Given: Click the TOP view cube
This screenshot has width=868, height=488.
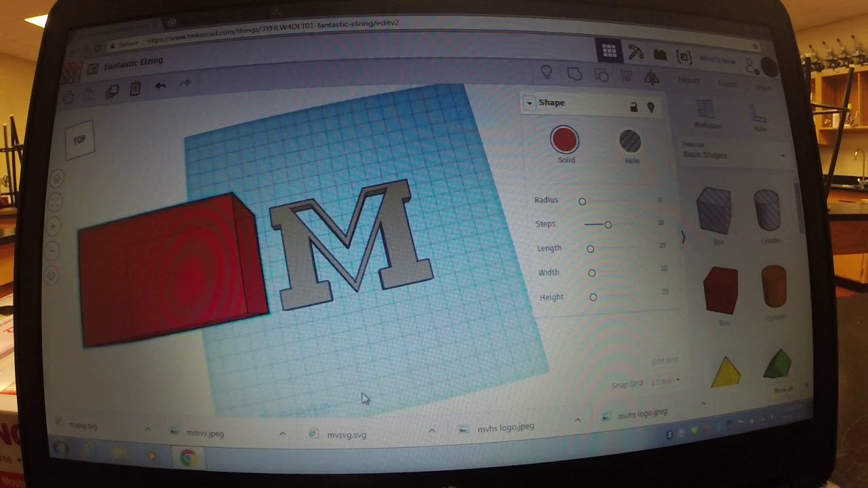Looking at the screenshot, I should 80,140.
